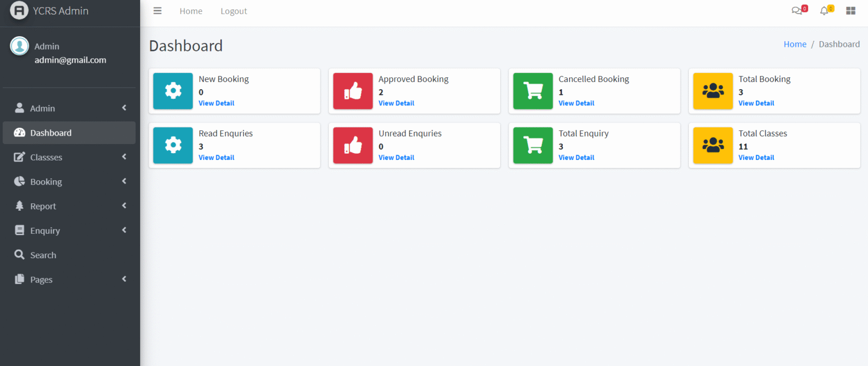Click the Cancelled Booking cart icon
The width and height of the screenshot is (868, 366).
(x=533, y=91)
